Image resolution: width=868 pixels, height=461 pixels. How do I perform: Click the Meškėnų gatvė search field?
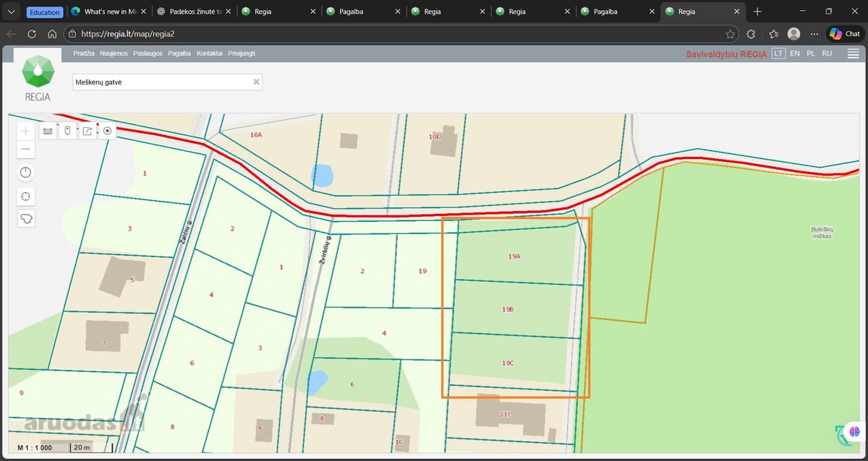click(167, 82)
